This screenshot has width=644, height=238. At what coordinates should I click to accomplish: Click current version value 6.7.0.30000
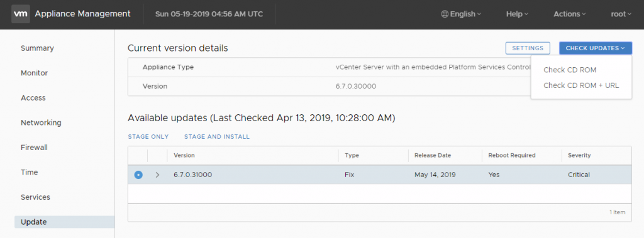tap(356, 87)
